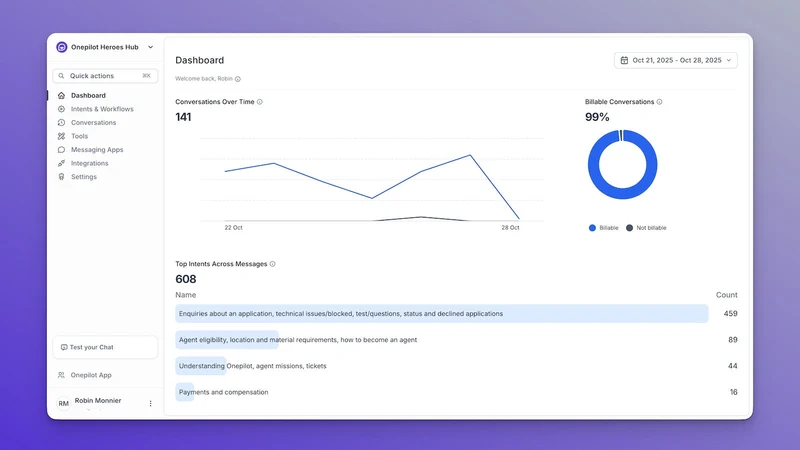Screen dimensions: 800x450
Task: Click the 22 Oct axis label
Action: (234, 228)
